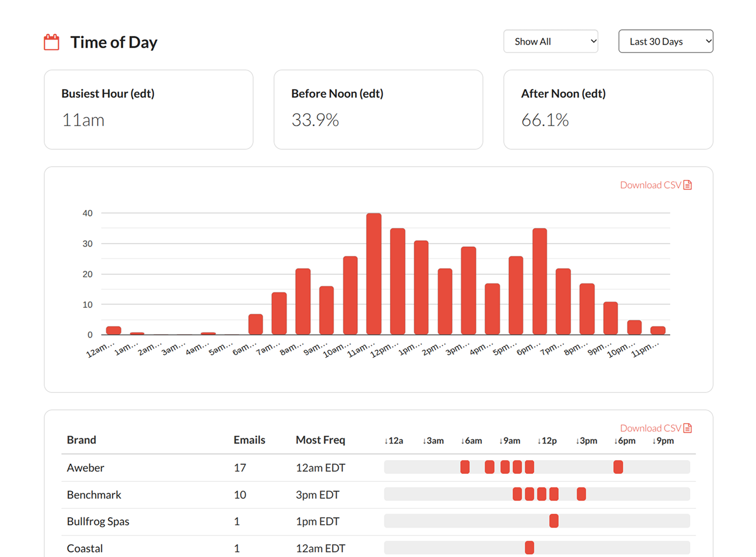The height and width of the screenshot is (557, 756).
Task: Click the ↓6am timeline header
Action: (471, 441)
